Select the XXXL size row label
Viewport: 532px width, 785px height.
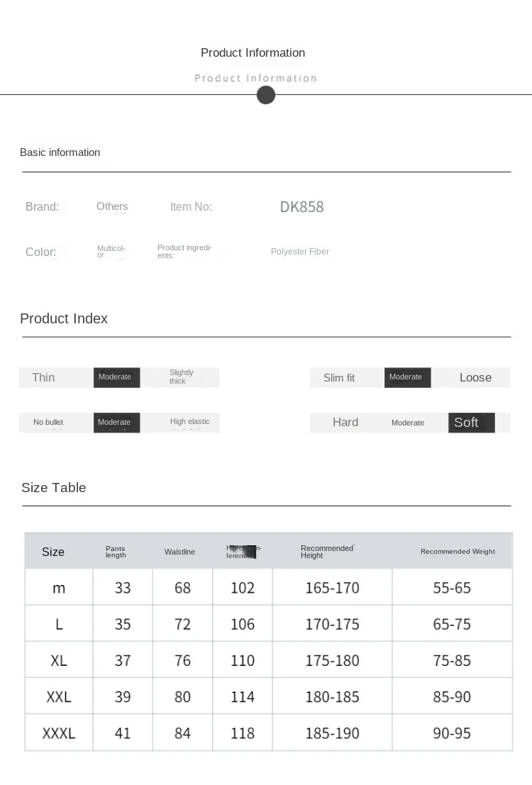[x=59, y=733]
